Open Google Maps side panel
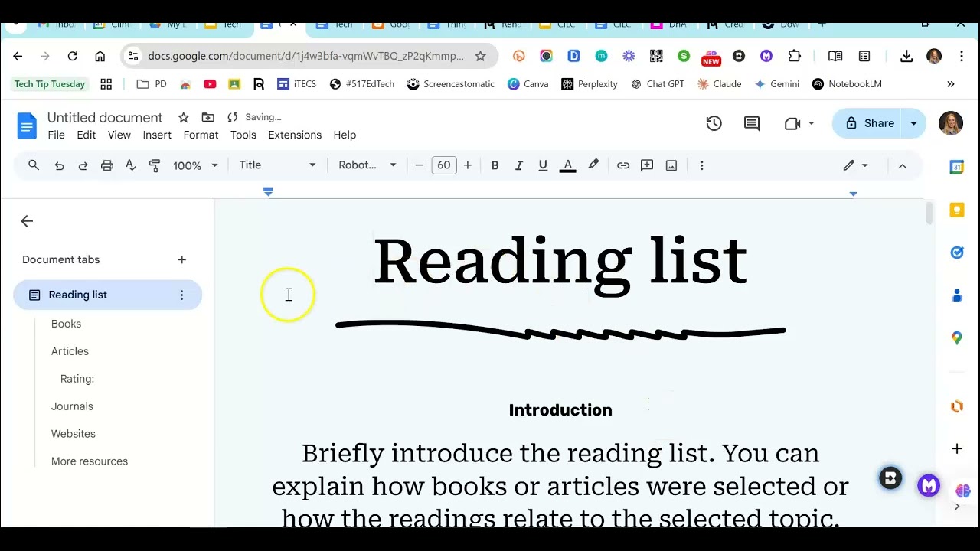This screenshot has height=551, width=980. [x=956, y=337]
